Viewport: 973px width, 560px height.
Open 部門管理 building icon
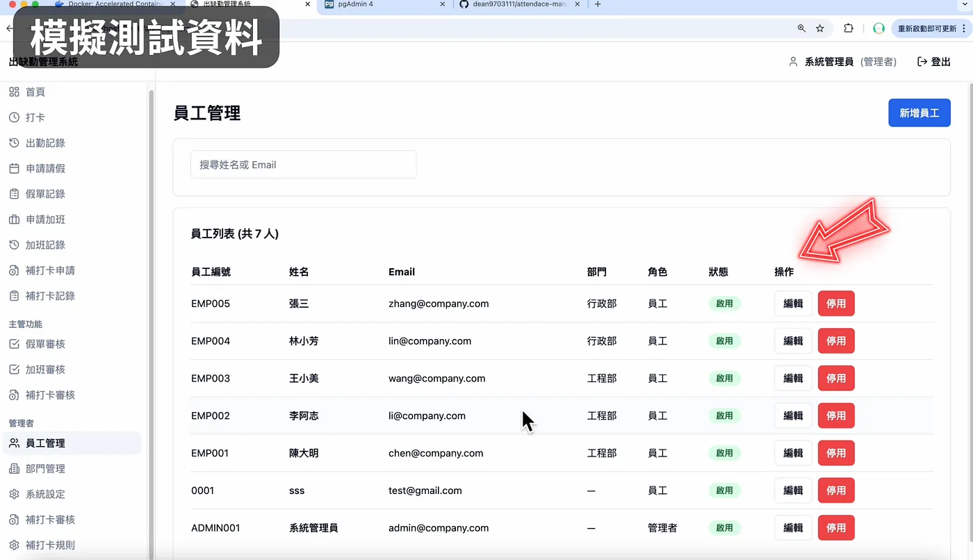tap(14, 469)
